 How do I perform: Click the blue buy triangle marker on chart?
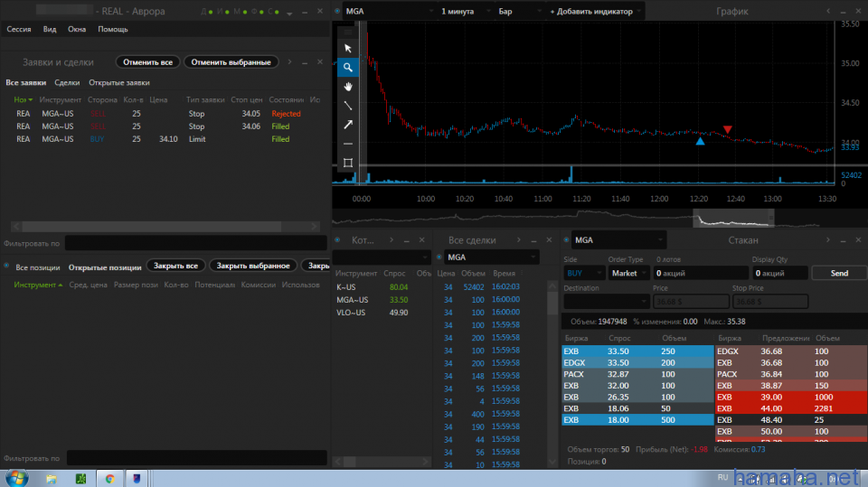coord(700,141)
